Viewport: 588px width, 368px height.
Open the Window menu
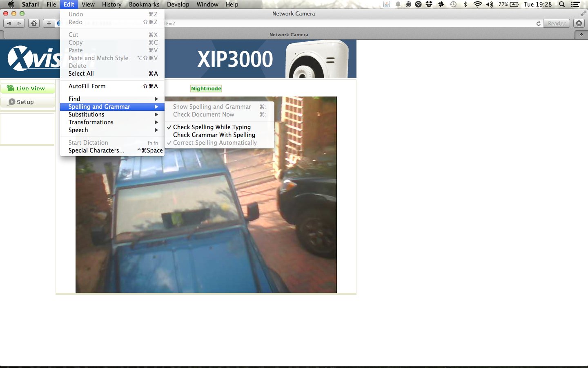[207, 4]
